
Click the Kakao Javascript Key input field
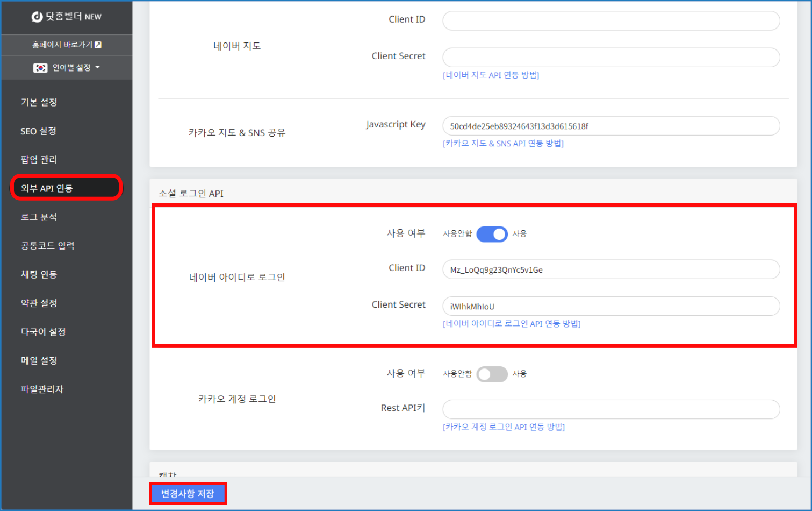pos(610,126)
